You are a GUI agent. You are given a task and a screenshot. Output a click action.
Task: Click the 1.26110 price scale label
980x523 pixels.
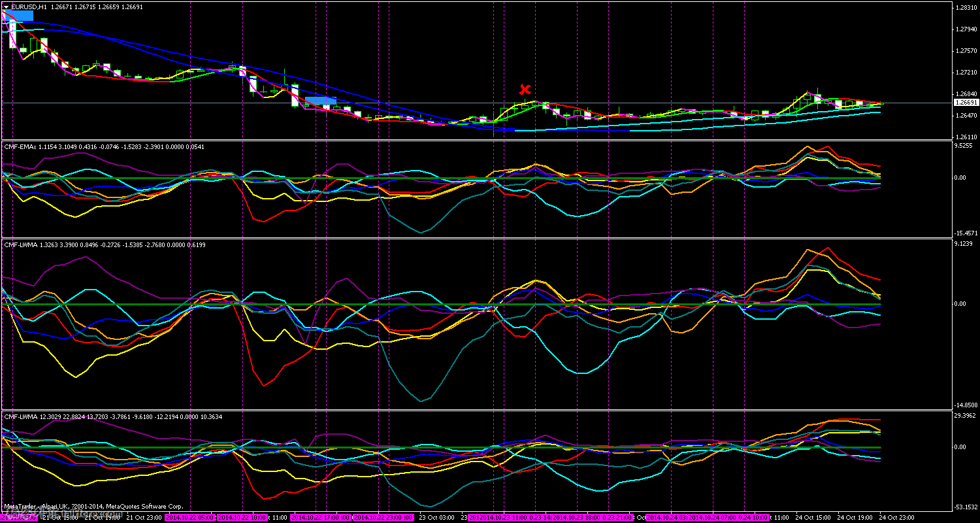click(966, 137)
